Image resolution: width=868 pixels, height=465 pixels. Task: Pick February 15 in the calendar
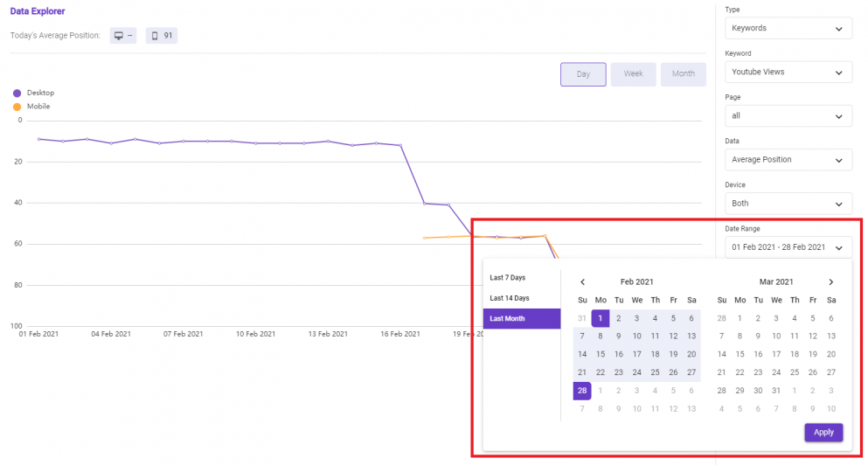click(600, 354)
